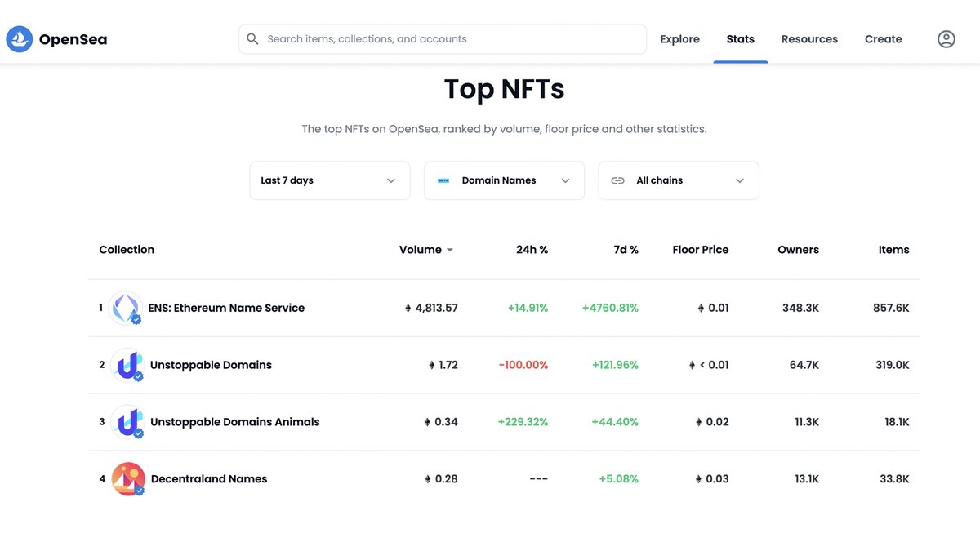The image size is (980, 551).
Task: Click the Unstoppable Domains collection avatar
Action: click(126, 365)
